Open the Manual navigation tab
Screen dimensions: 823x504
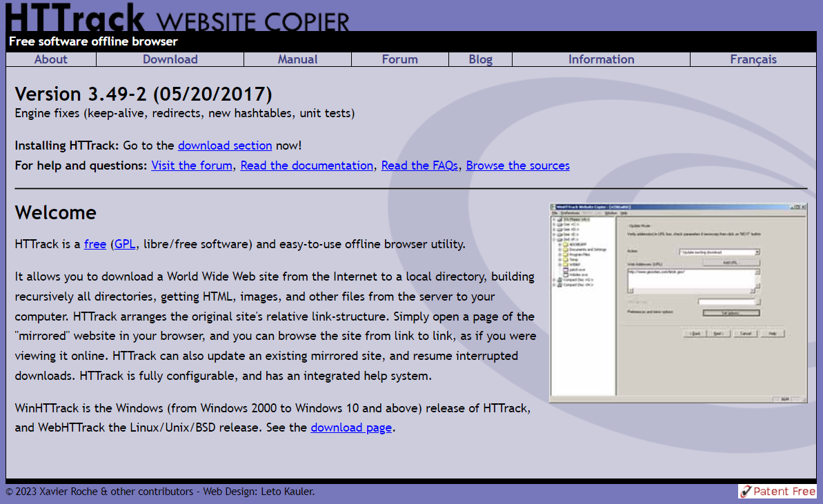point(297,59)
